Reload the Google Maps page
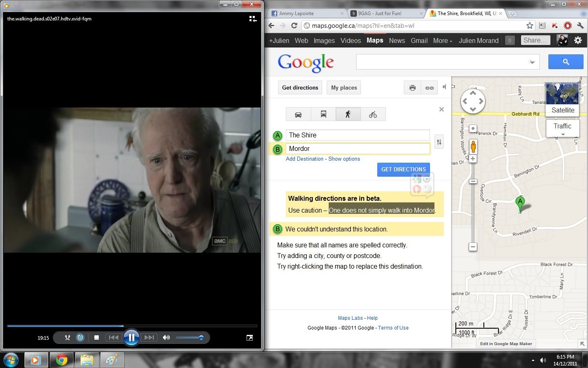This screenshot has width=588, height=368. pos(294,25)
